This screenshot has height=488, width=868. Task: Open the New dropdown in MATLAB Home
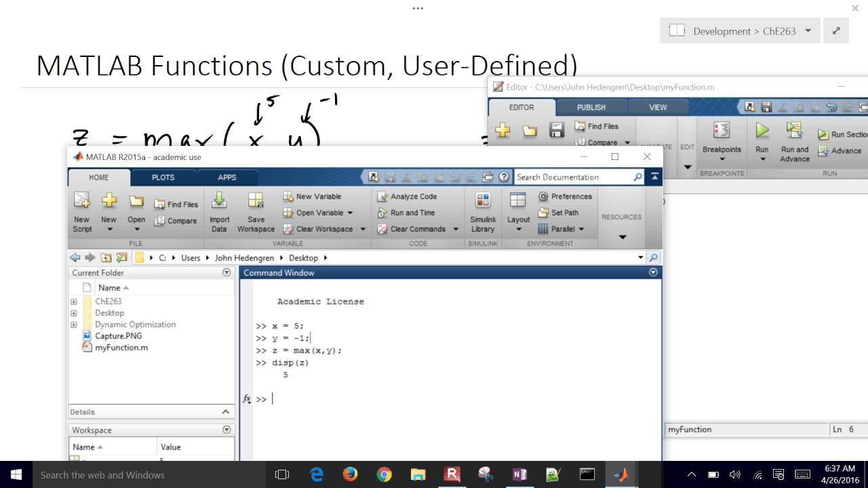(108, 228)
